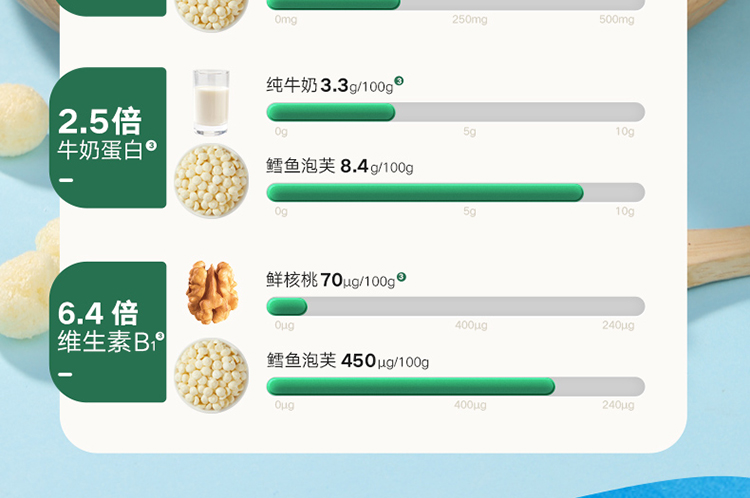Click the 250mg axis label at top
Image resolution: width=750 pixels, height=498 pixels.
[x=469, y=20]
